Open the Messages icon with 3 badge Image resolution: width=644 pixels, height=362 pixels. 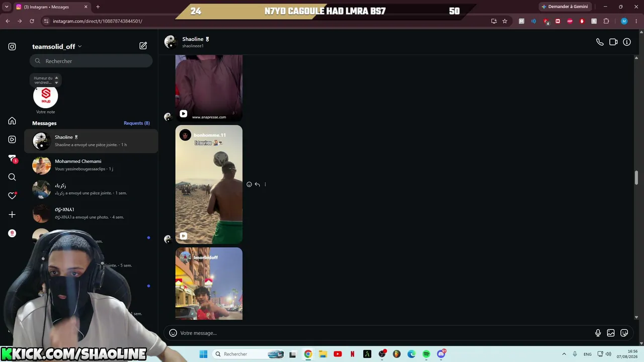12,158
